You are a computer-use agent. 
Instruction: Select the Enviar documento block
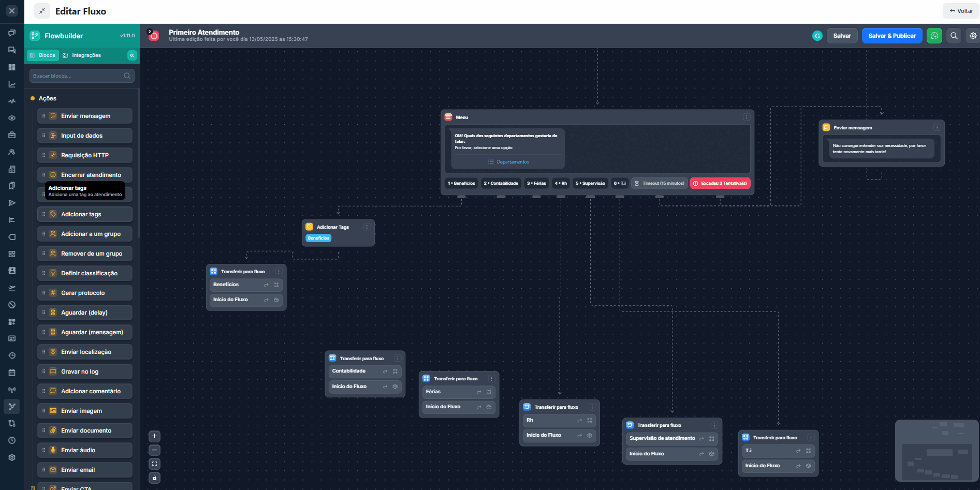[x=85, y=430]
